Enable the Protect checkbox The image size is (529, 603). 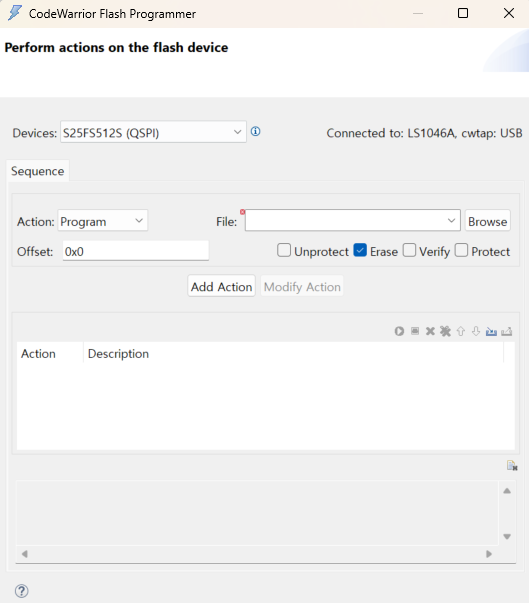coord(461,250)
